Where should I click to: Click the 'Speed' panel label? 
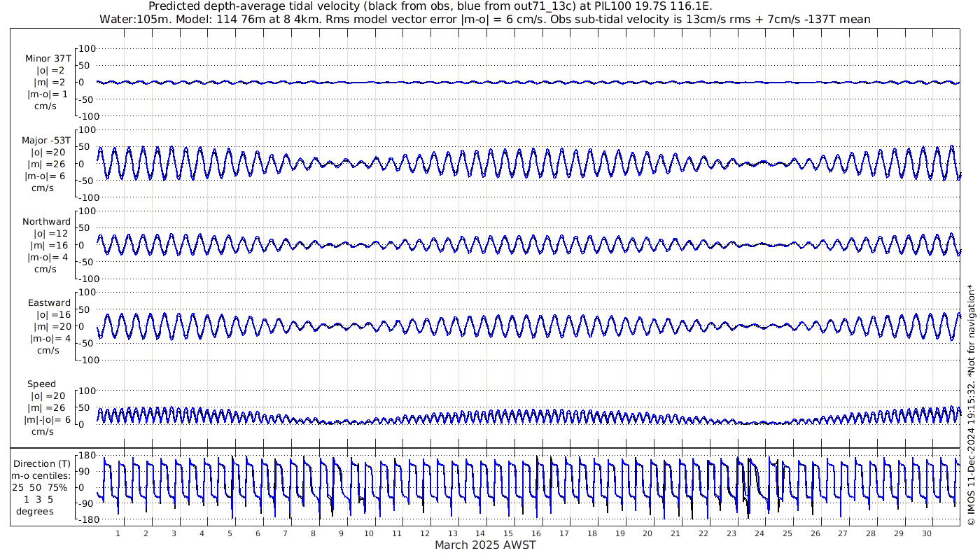pyautogui.click(x=42, y=384)
